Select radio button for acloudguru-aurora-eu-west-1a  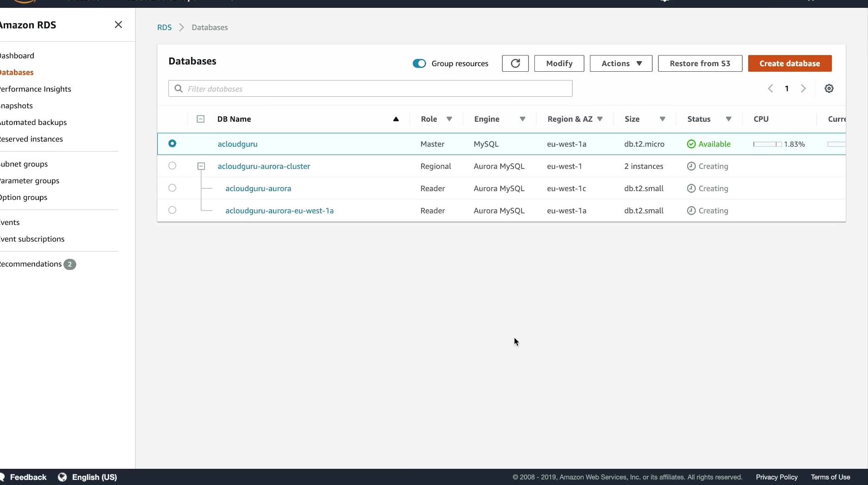point(172,210)
